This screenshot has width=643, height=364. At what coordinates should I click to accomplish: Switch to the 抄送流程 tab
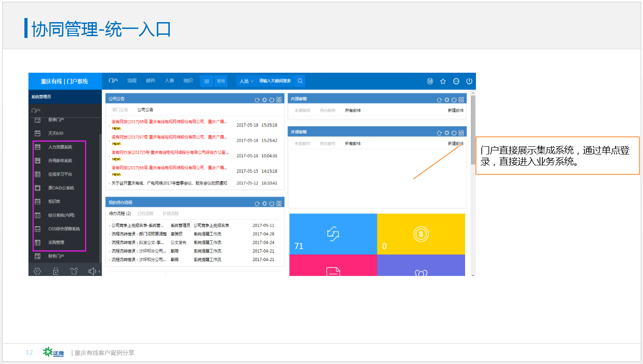pos(171,213)
